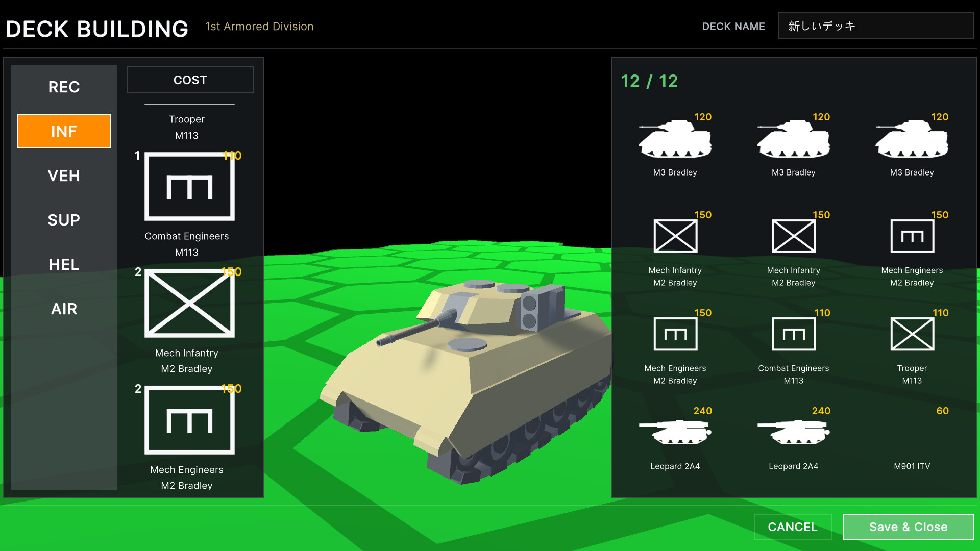Click the Trooper M113 icon in the deck
Viewport: 980px width, 551px height.
tap(912, 334)
